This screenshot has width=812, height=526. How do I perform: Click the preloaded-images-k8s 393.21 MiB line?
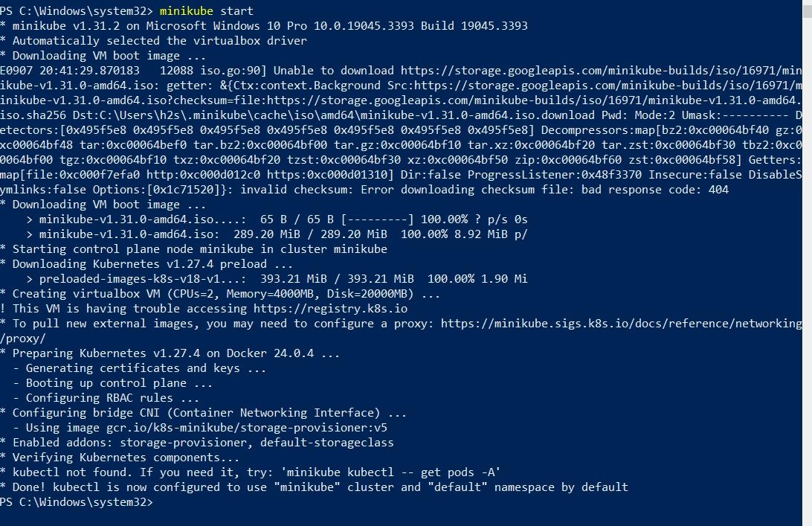coord(277,279)
